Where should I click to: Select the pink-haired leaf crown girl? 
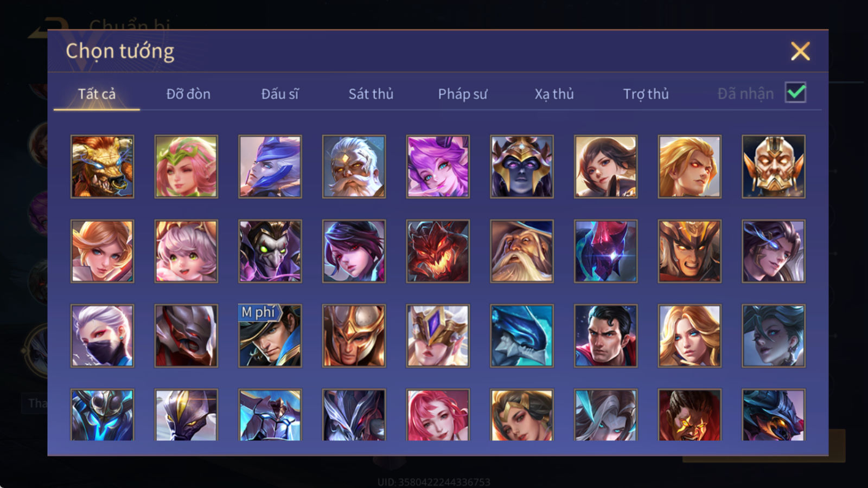[x=186, y=166]
